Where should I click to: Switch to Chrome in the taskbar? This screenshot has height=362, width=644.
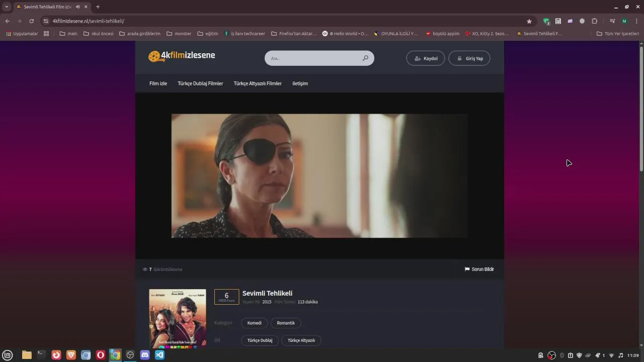[115, 355]
